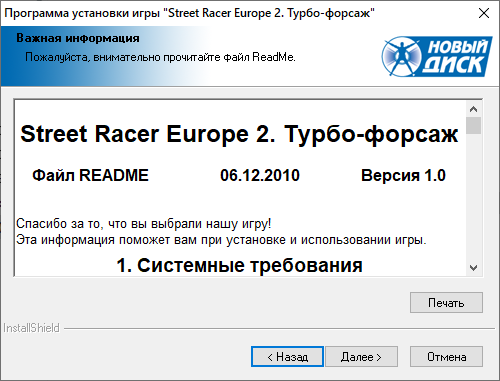
Task: Click the ReadMe scrollbar down arrow
Action: 473,267
